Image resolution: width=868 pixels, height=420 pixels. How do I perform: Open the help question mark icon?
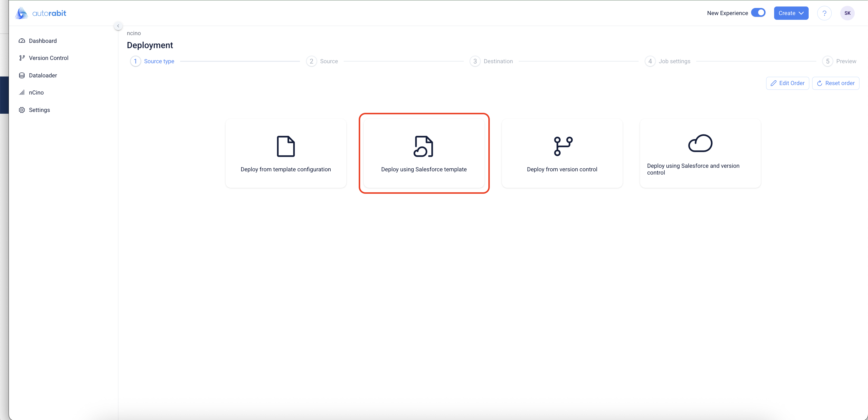824,13
